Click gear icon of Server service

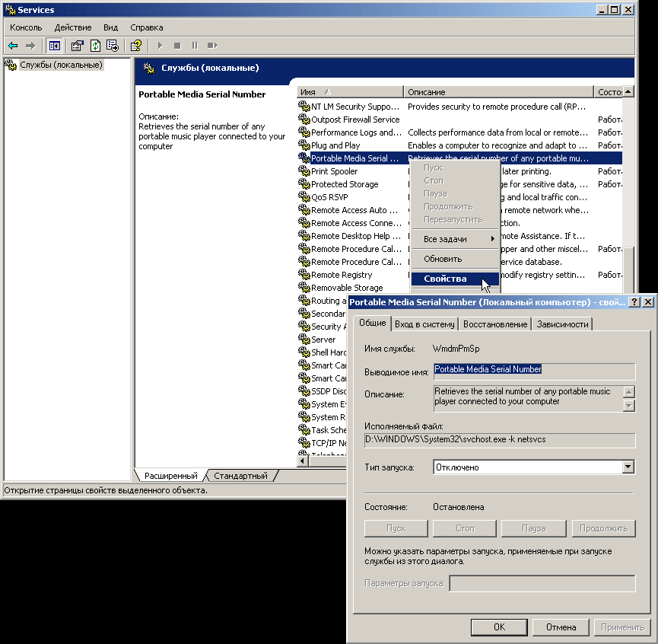(304, 339)
